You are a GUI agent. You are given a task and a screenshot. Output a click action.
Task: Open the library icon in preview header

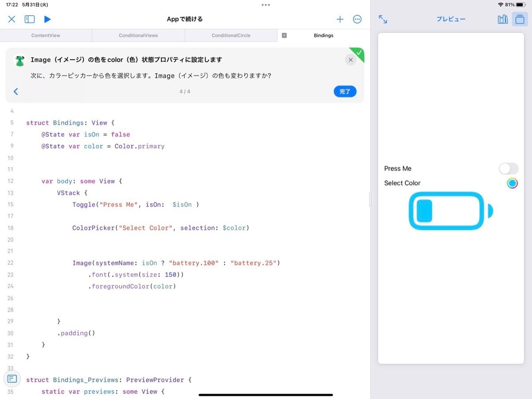point(503,19)
